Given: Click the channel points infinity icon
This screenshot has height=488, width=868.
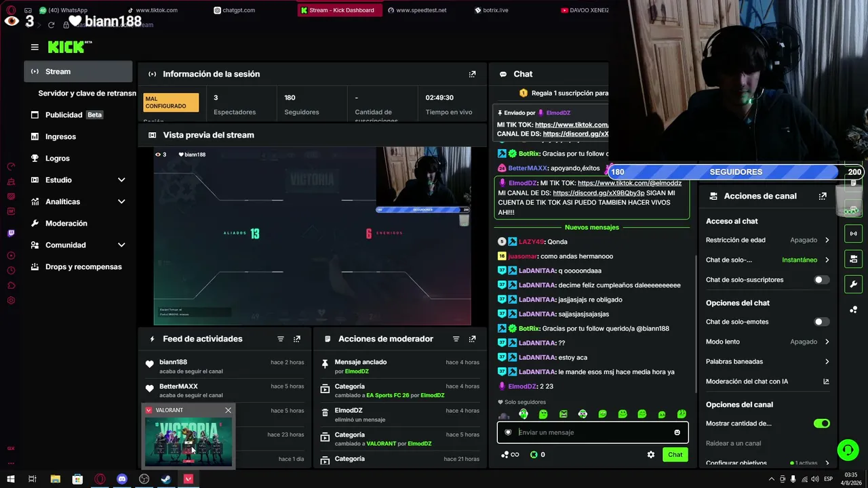Looking at the screenshot, I should [x=510, y=455].
